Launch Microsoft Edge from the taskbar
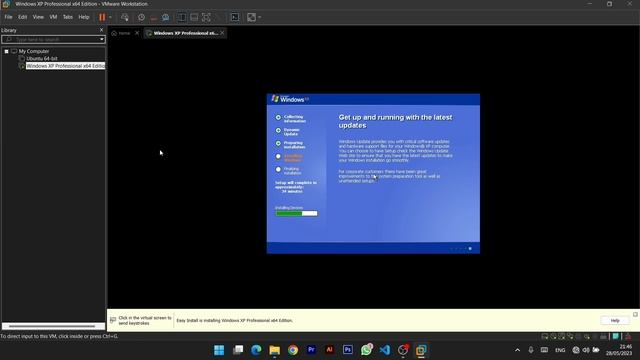This screenshot has height=360, width=640. pyautogui.click(x=256, y=350)
